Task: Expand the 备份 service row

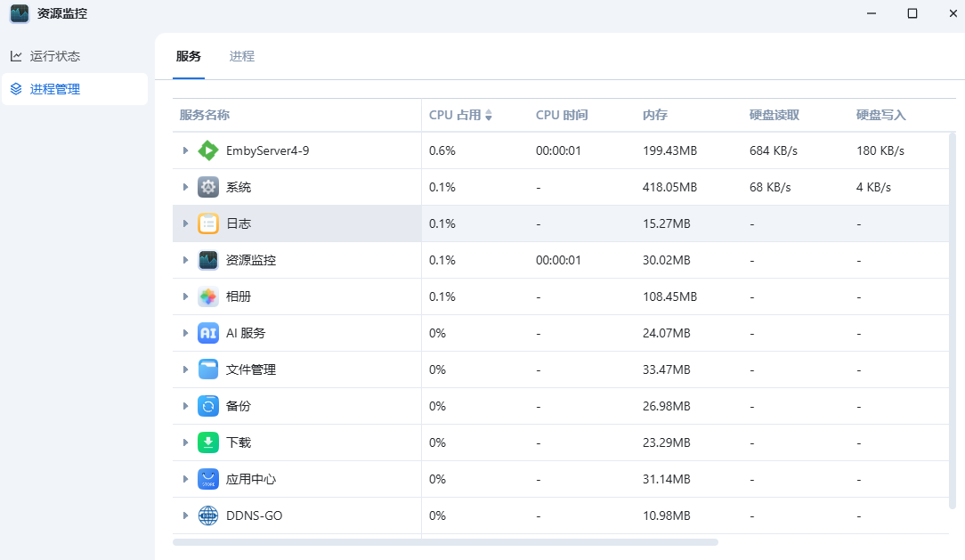Action: point(185,406)
